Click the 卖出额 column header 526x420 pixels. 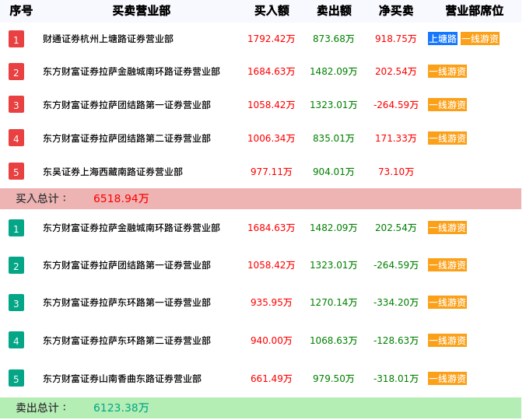[334, 11]
